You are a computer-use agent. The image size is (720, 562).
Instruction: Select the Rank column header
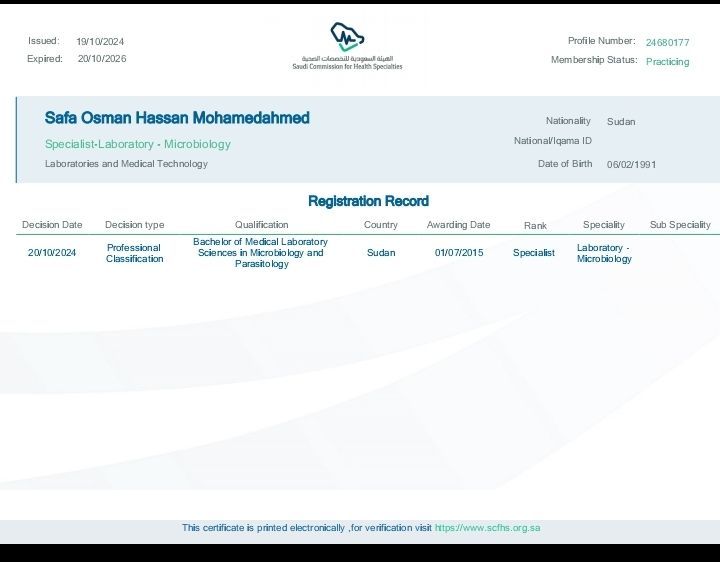[535, 226]
